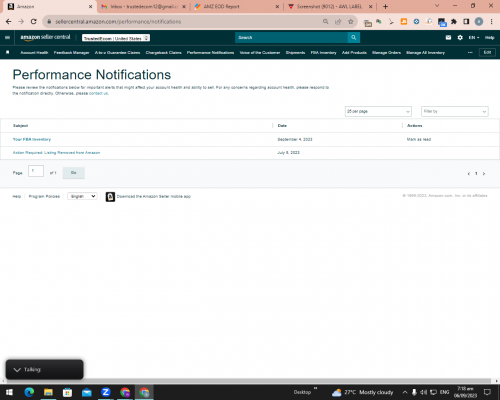Click the page number input field
500x400 pixels.
(36, 171)
